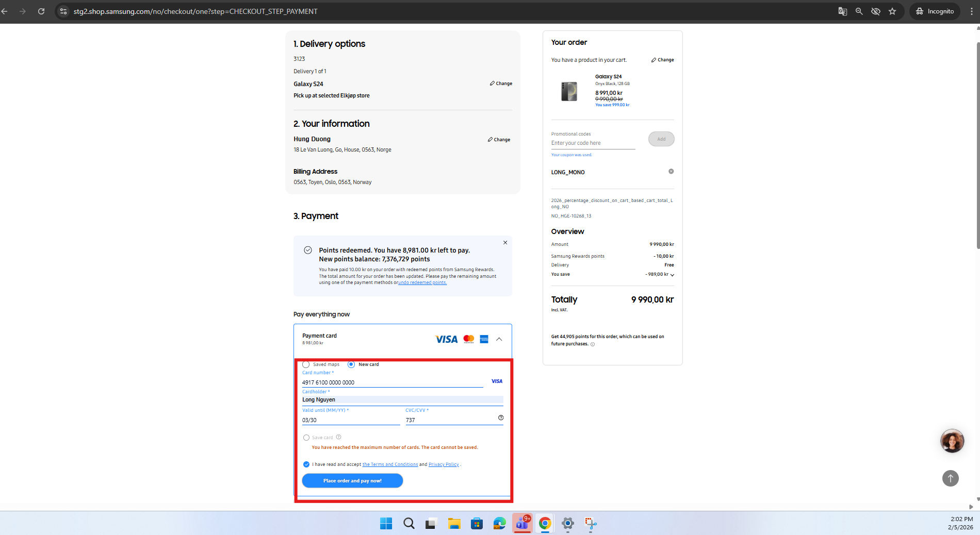This screenshot has height=535, width=980.
Task: Open Chrome three-dot menu
Action: pos(971,11)
